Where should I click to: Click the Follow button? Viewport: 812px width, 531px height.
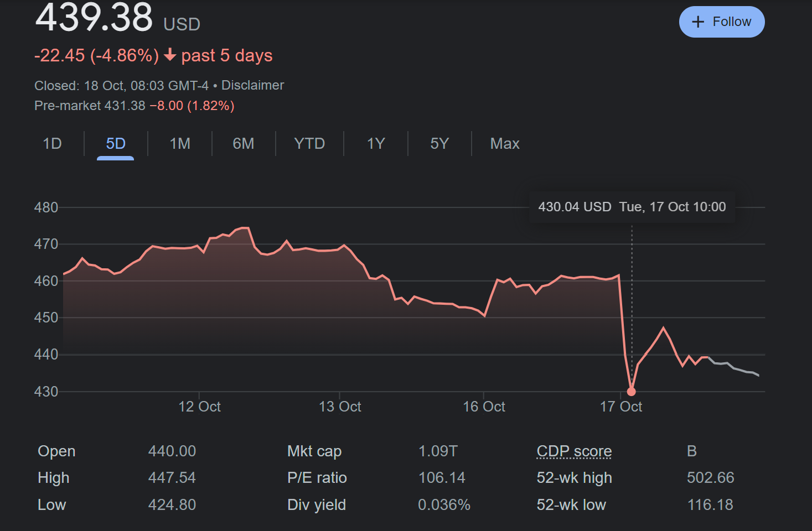pyautogui.click(x=721, y=22)
